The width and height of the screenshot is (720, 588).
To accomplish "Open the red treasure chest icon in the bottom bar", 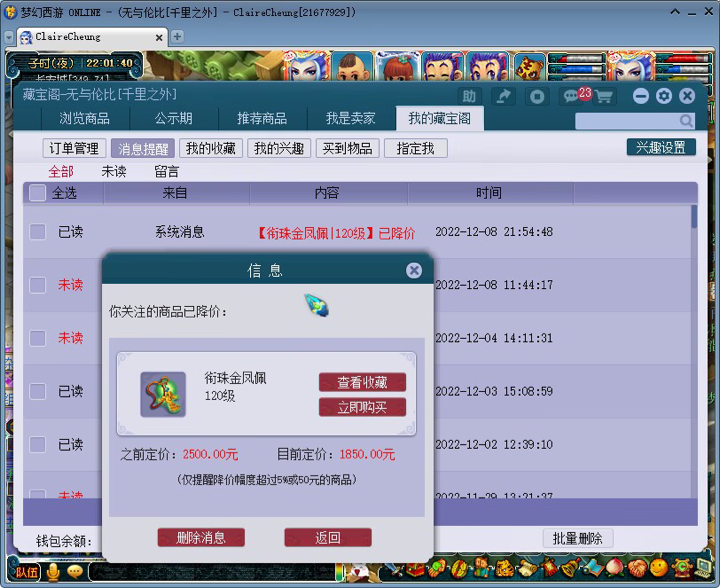I will pyautogui.click(x=415, y=569).
